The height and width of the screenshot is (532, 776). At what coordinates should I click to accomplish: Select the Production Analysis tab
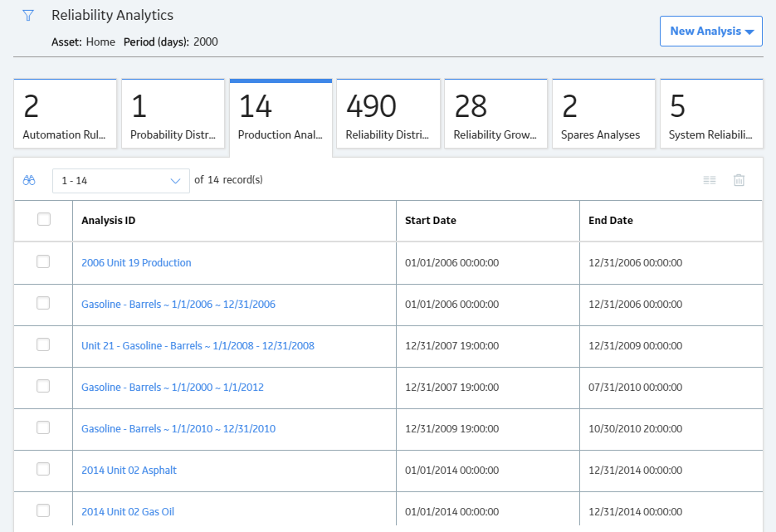[x=281, y=118]
